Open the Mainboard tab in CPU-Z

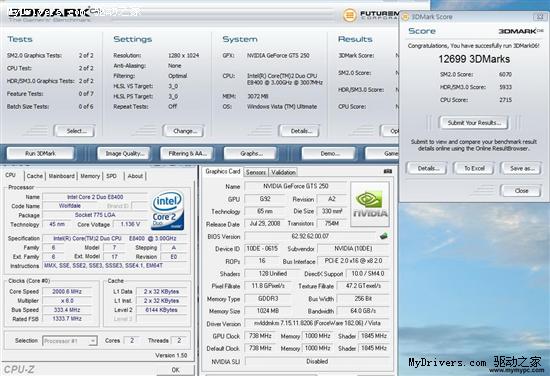[x=62, y=176]
